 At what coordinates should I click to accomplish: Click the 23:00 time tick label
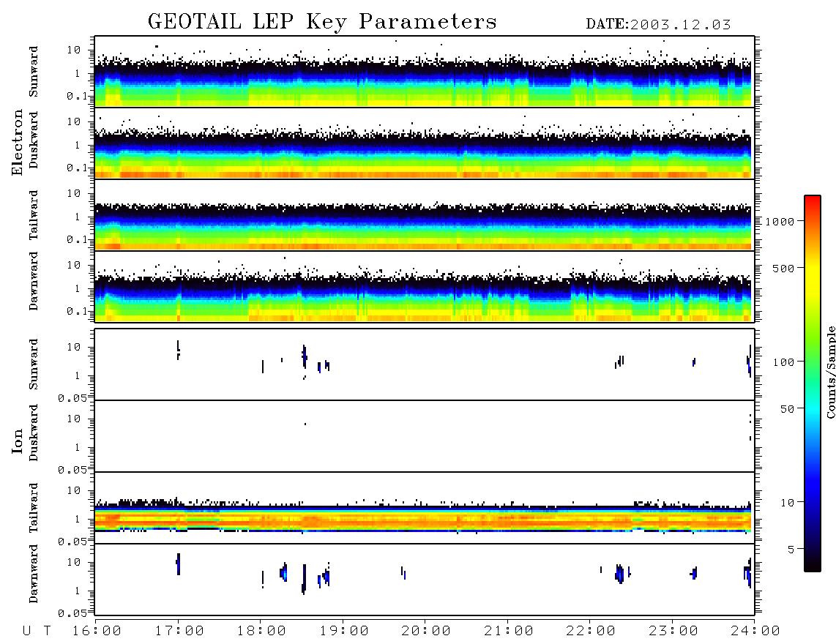(673, 631)
